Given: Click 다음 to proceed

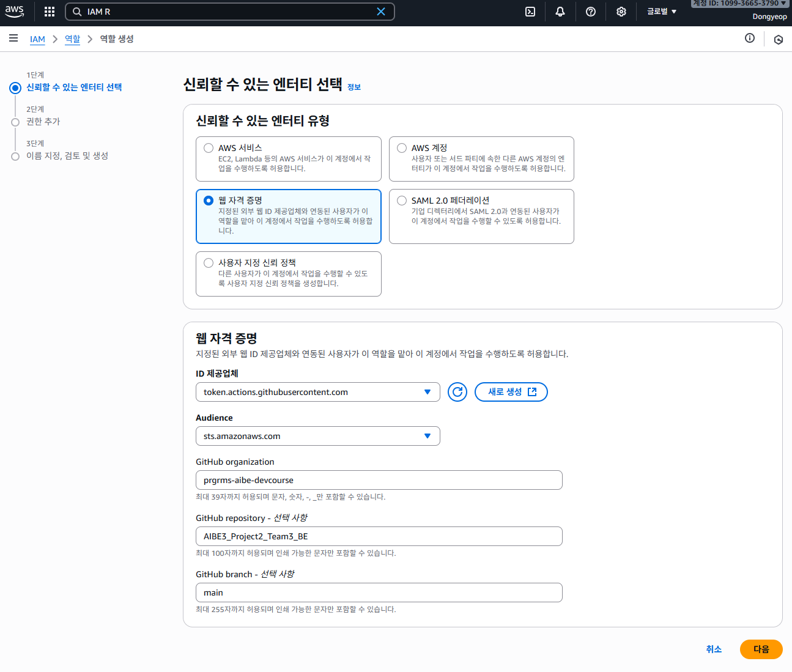Looking at the screenshot, I should coord(761,649).
